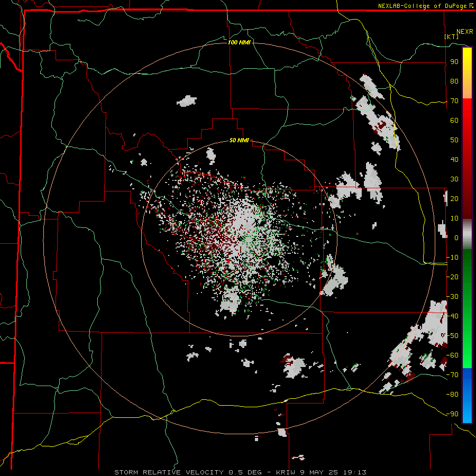Click the 50 NMI range ring label
Screen dimensions: 476x476
pyautogui.click(x=239, y=140)
